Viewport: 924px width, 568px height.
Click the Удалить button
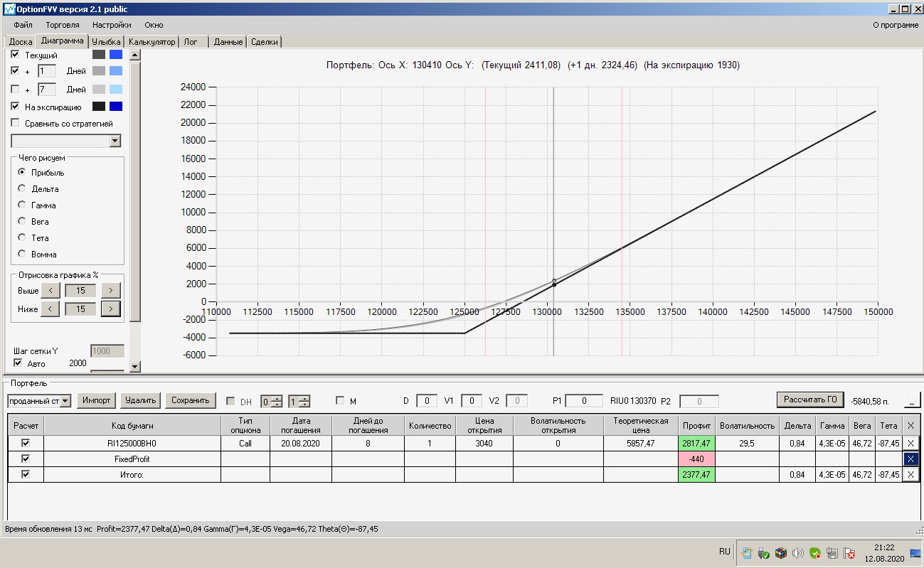pyautogui.click(x=140, y=400)
